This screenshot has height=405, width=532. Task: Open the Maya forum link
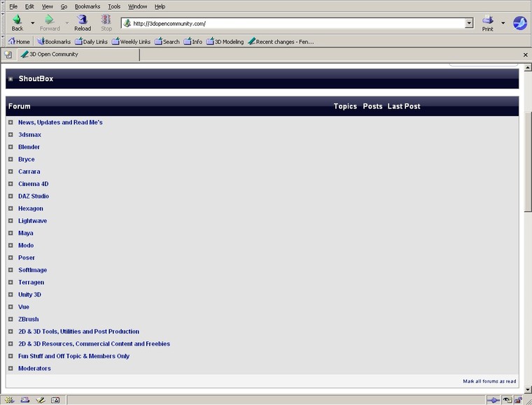(x=26, y=233)
